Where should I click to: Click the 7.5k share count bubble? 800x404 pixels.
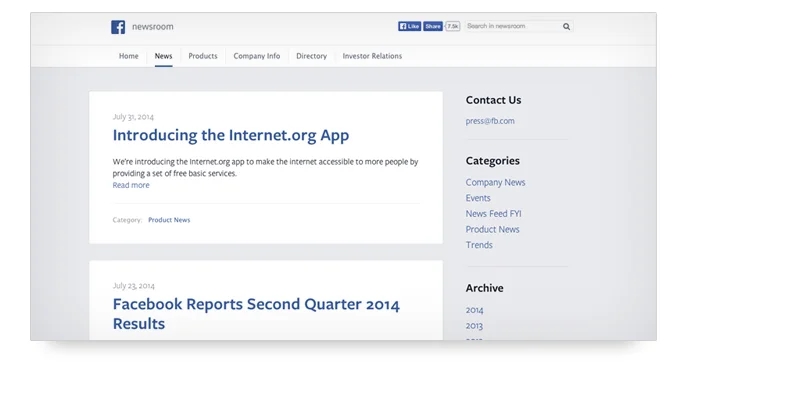pyautogui.click(x=453, y=26)
